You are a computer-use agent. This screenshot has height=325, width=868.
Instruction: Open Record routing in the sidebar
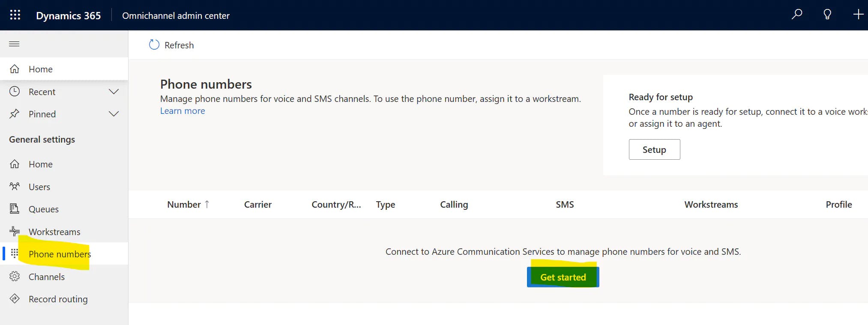pyautogui.click(x=64, y=299)
